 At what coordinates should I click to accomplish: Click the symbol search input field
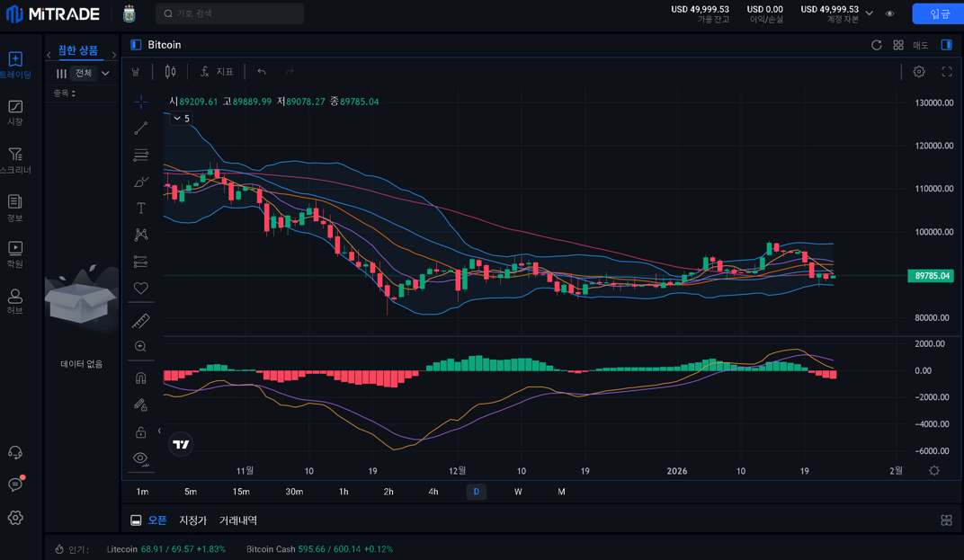click(x=230, y=13)
